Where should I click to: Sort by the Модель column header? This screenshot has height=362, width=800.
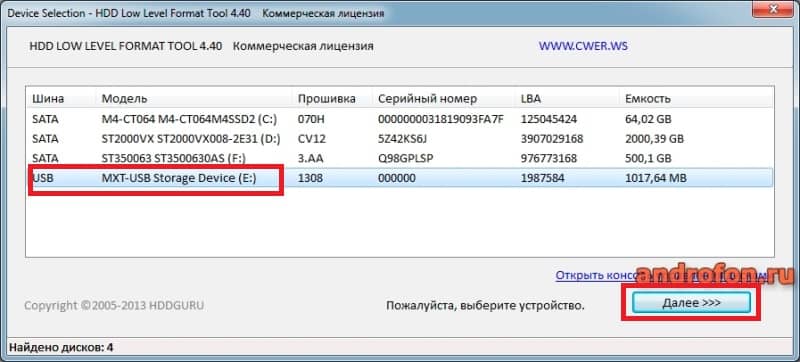194,98
